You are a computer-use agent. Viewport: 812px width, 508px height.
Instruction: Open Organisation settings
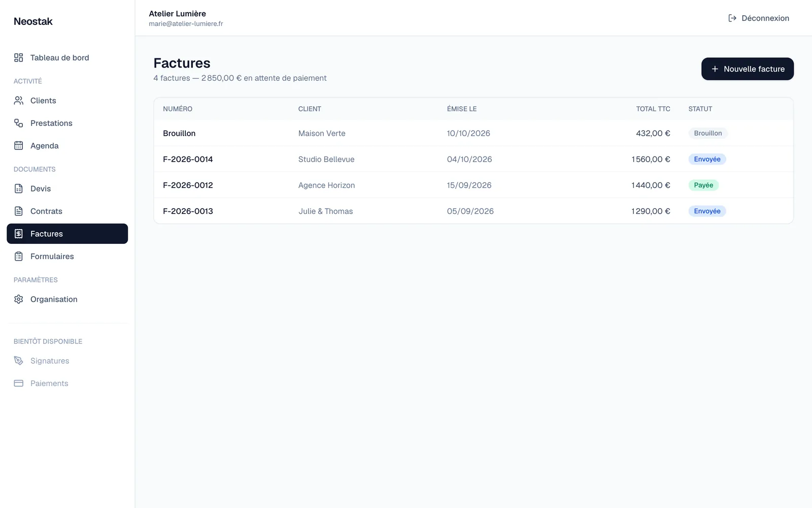pos(67,299)
